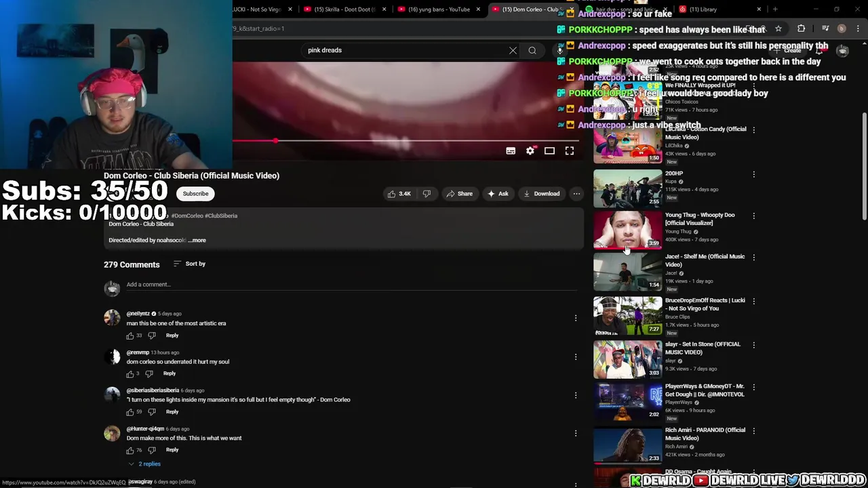Open options menu for @nellyntz's comment
Screen dimensions: 868x488
click(576, 318)
